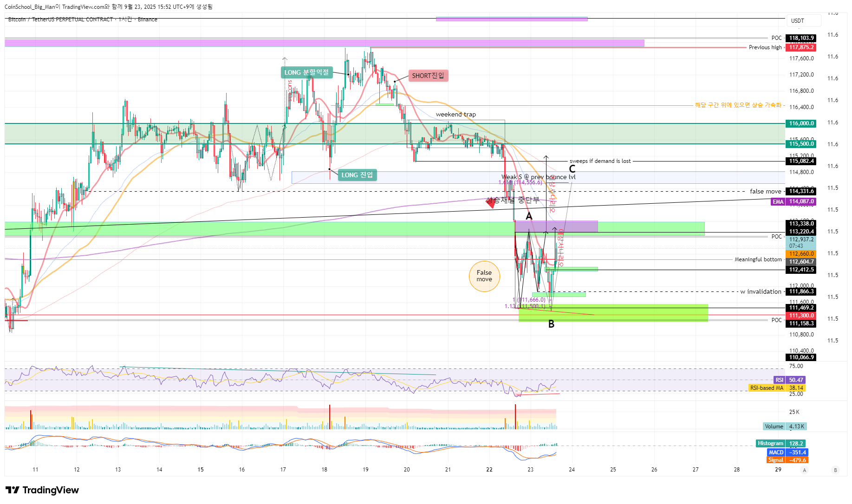
Task: Select the LONG 진입 callout label
Action: 357,175
